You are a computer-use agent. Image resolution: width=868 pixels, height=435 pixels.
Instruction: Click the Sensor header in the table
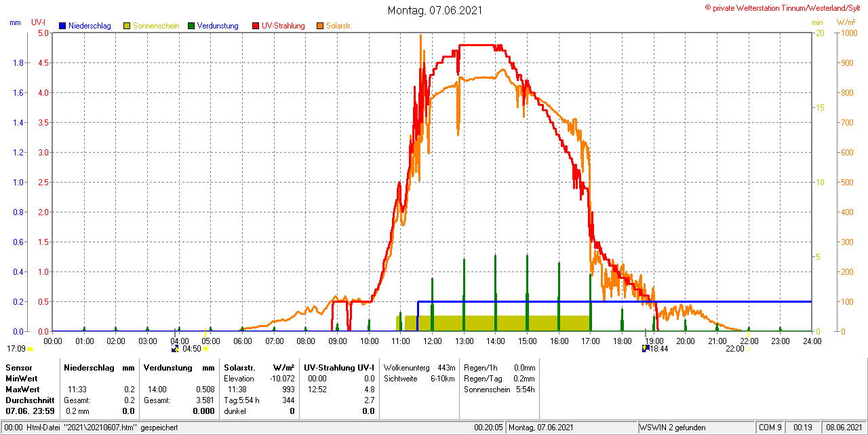(x=18, y=367)
